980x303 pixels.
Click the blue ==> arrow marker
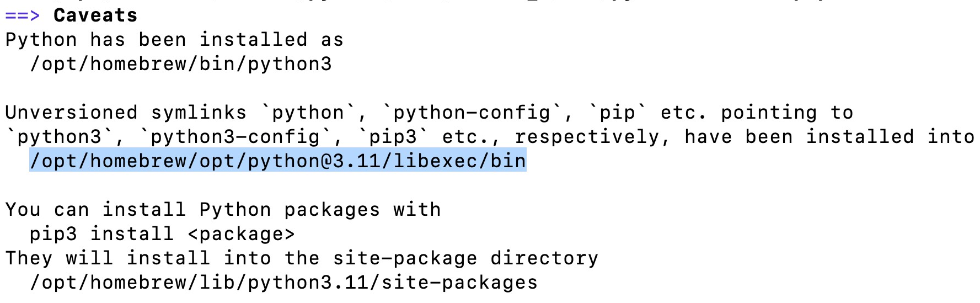pyautogui.click(x=22, y=15)
